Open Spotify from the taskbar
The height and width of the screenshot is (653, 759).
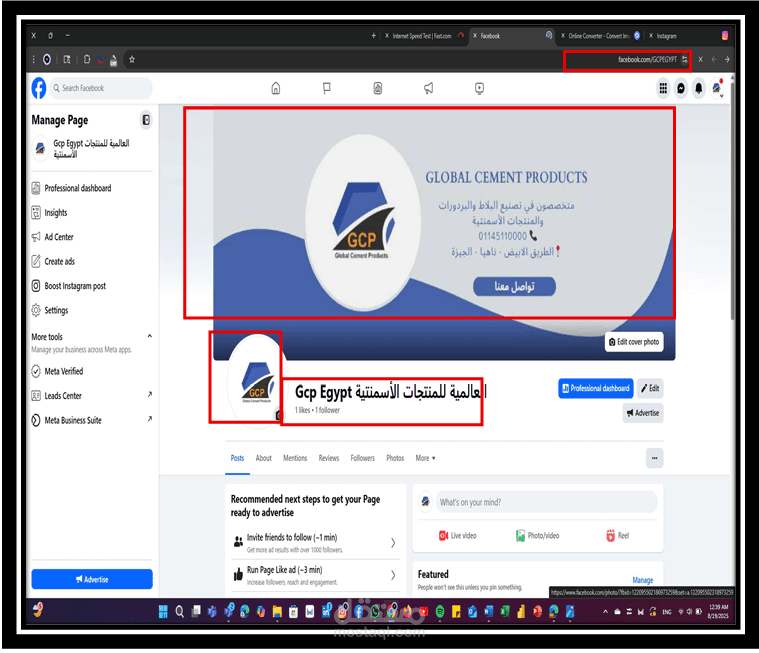440,612
